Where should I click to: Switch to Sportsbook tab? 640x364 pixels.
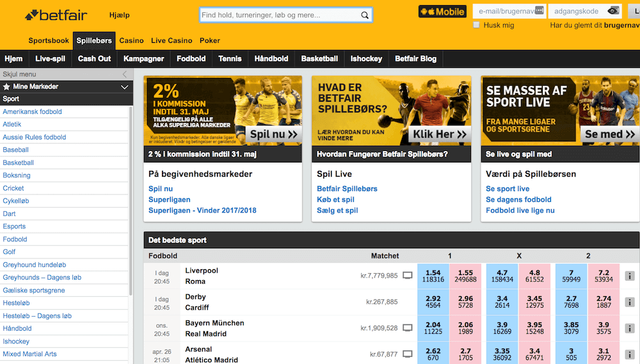49,40
